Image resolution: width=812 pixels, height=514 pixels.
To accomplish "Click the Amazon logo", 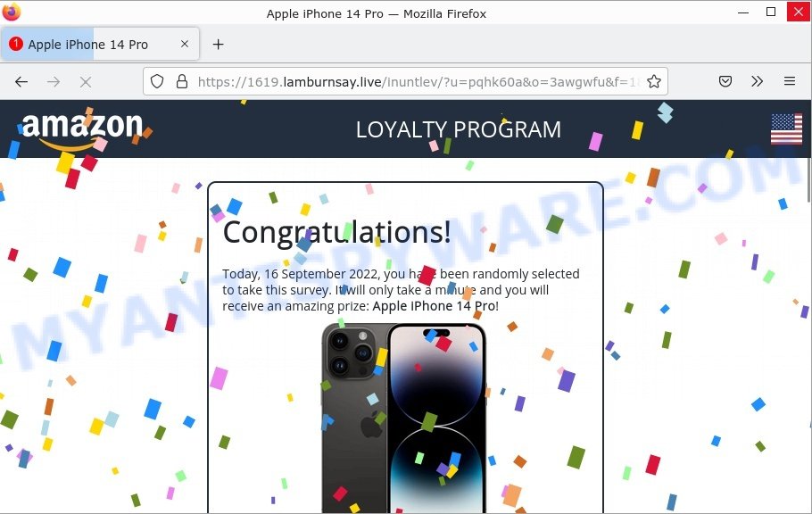I will tap(82, 129).
